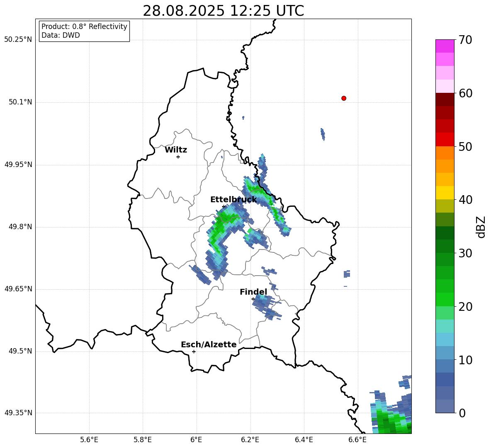Image resolution: width=491 pixels, height=448 pixels.
Task: Click the 5.6°E longitude label
Action: click(x=89, y=440)
